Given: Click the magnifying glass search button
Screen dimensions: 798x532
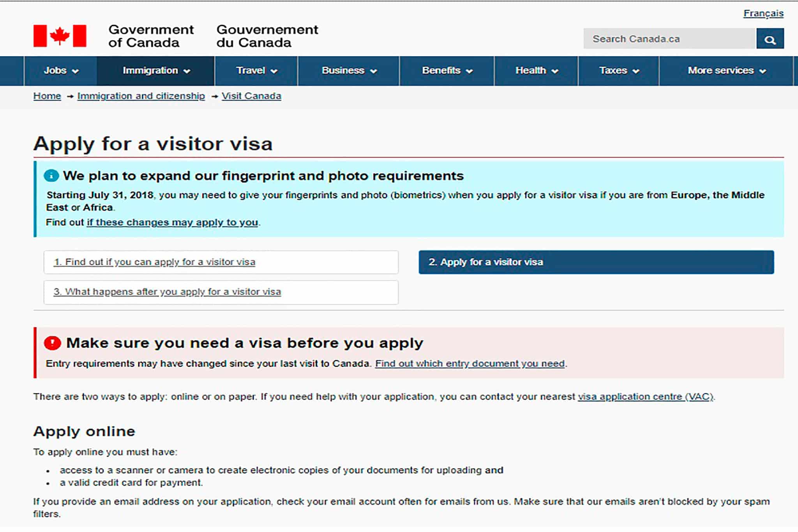Looking at the screenshot, I should click(770, 39).
